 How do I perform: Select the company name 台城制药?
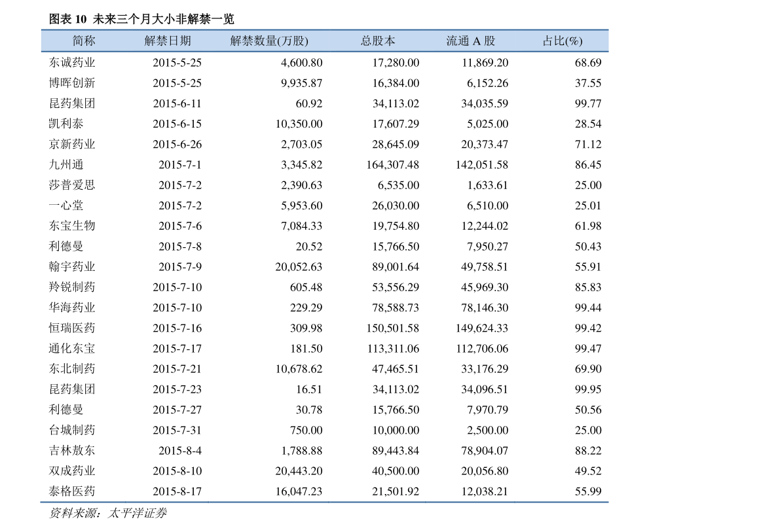(x=72, y=430)
